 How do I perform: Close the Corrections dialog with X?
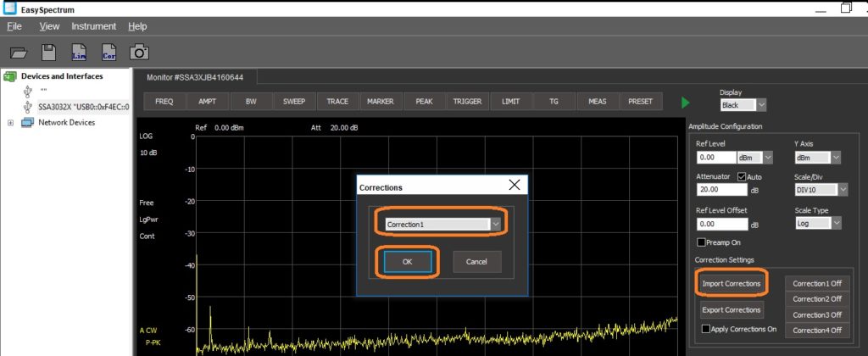(x=514, y=185)
